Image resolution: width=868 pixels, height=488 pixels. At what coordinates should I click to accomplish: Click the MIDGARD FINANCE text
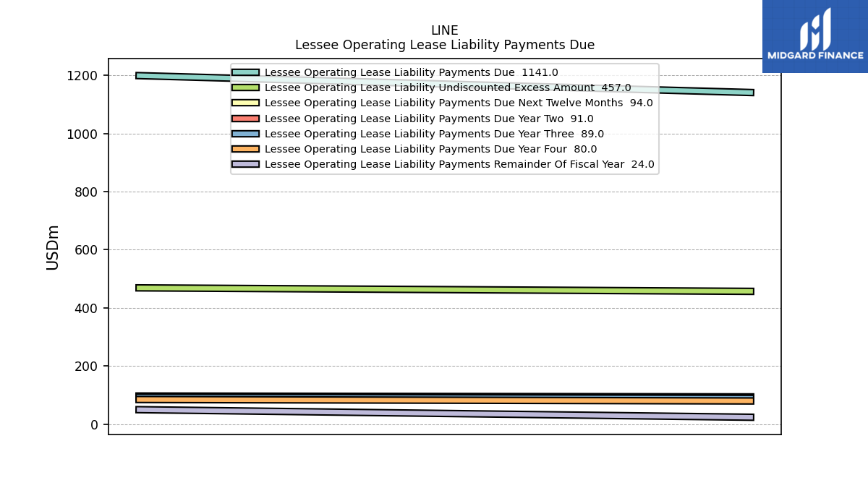click(815, 56)
